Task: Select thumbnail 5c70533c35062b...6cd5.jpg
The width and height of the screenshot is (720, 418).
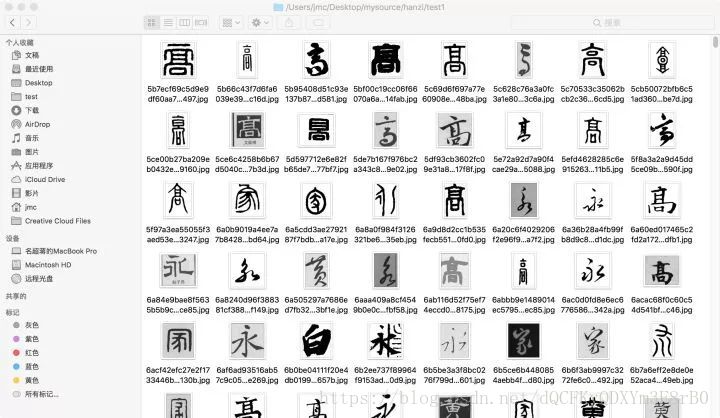Action: pos(592,60)
